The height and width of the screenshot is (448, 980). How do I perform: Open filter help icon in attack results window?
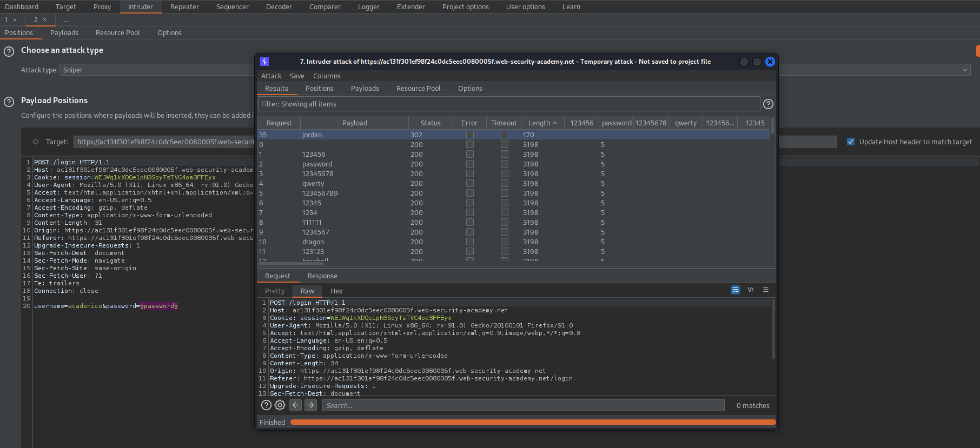coord(768,104)
